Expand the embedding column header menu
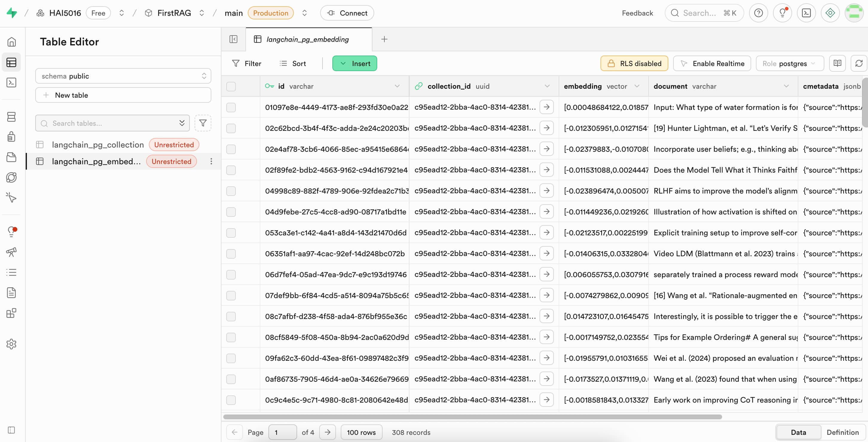The width and height of the screenshot is (868, 442). [637, 86]
